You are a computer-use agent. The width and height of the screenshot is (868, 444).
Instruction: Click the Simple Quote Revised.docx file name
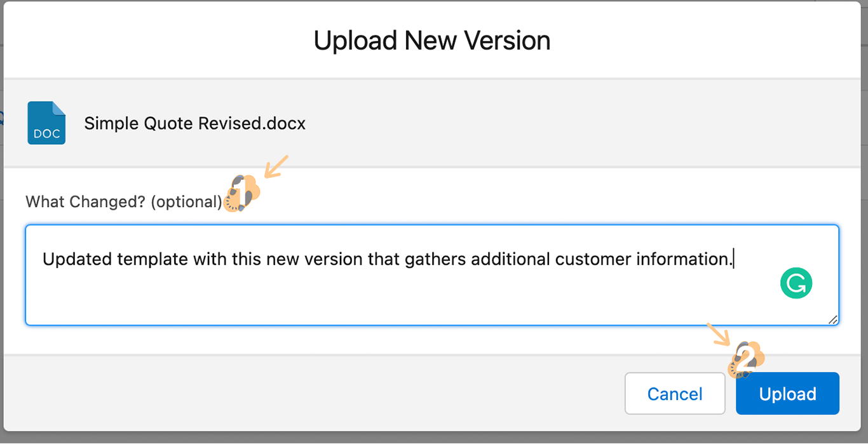[x=194, y=123]
